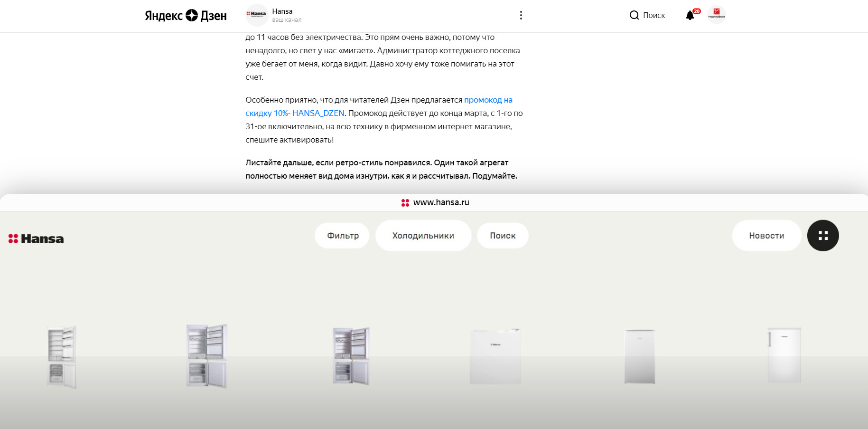Open the black four-dot grid menu button
The image size is (868, 429).
[823, 236]
